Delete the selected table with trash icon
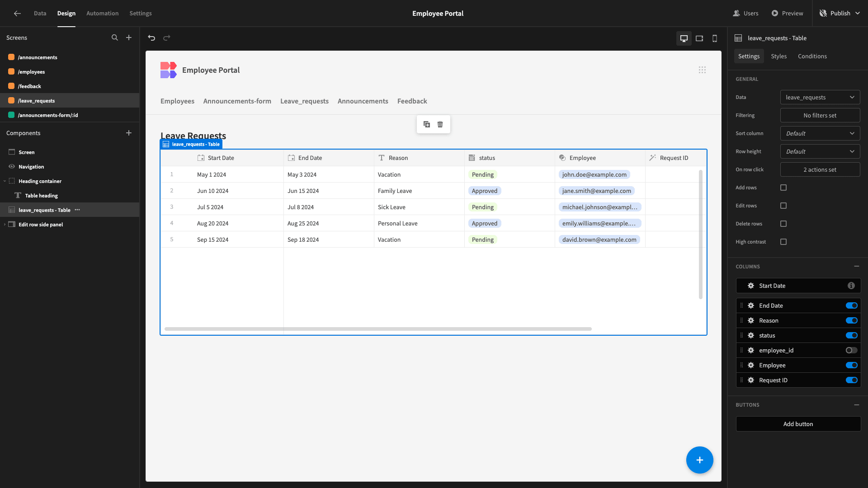Viewport: 868px width, 488px height. tap(440, 124)
